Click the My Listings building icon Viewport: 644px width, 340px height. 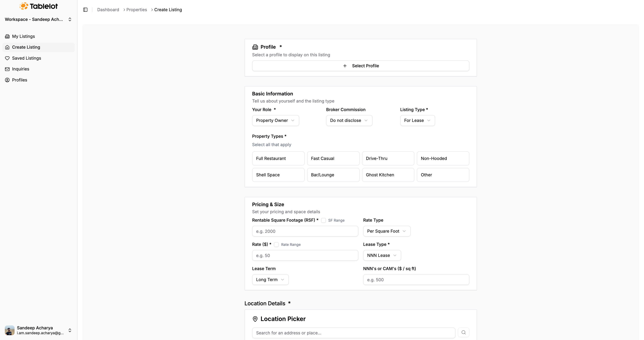coord(7,37)
